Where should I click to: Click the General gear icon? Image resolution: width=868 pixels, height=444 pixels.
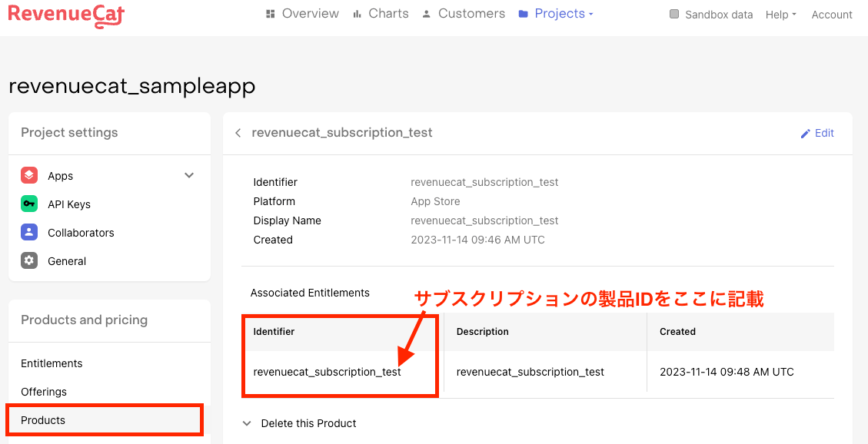coord(29,260)
